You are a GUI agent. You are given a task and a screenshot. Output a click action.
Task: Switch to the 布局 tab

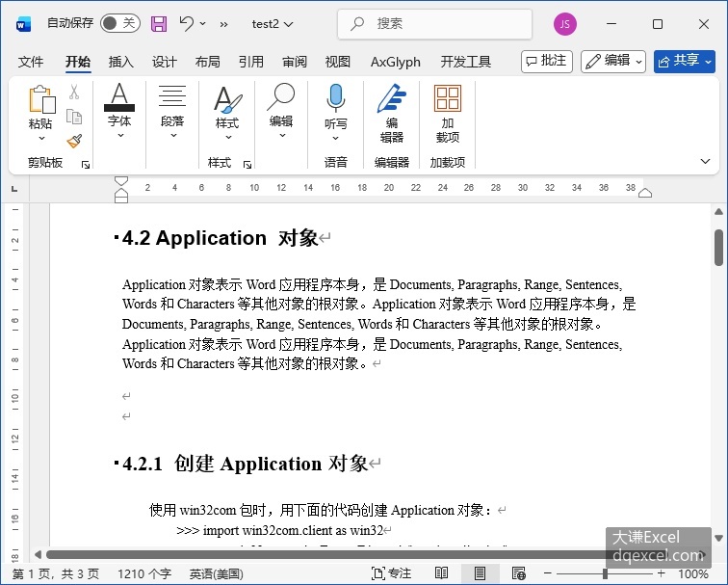coord(208,62)
